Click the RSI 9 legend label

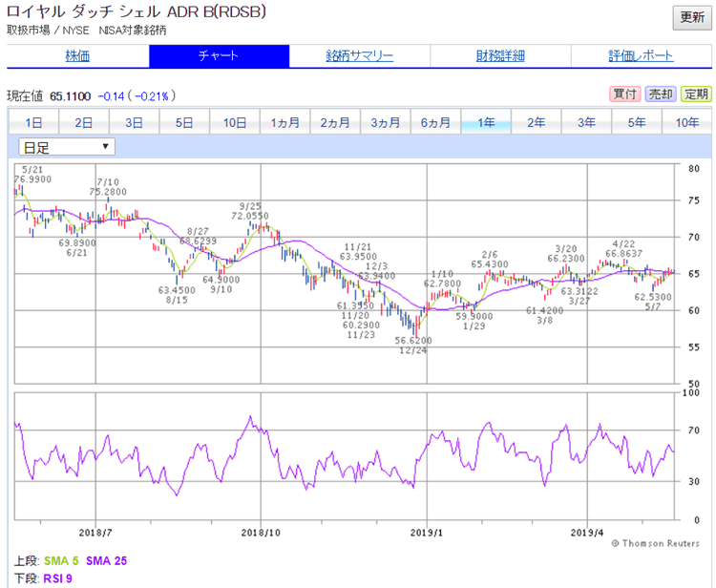pyautogui.click(x=58, y=578)
